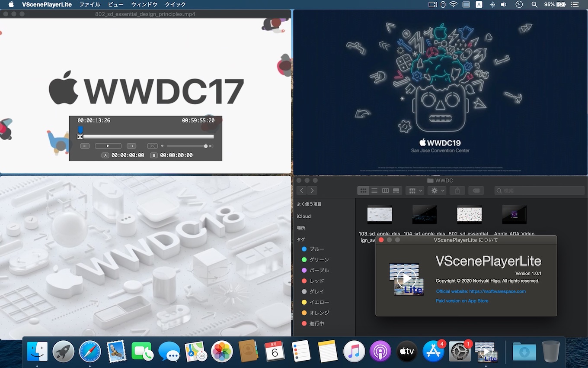The image size is (588, 368).
Task: Select the 802_sd_essential video thumbnail
Action: pos(469,214)
